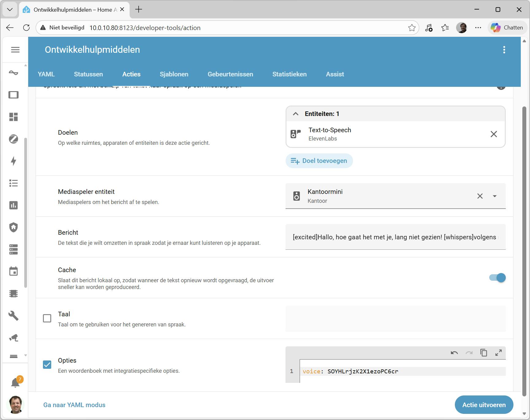Remove the Text-to-Speech ElevenLabs target
Image resolution: width=530 pixels, height=420 pixels.
point(494,134)
